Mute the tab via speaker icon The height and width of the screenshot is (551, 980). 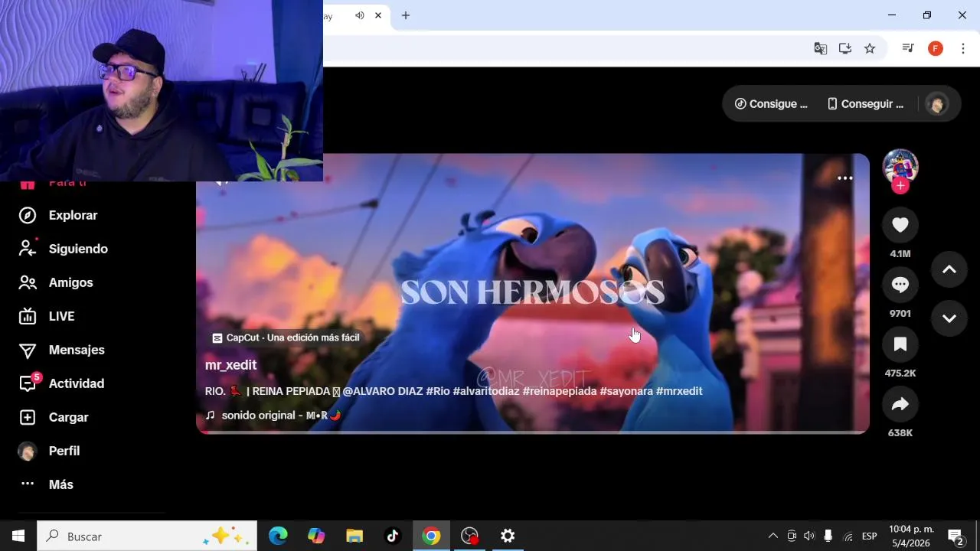click(360, 15)
